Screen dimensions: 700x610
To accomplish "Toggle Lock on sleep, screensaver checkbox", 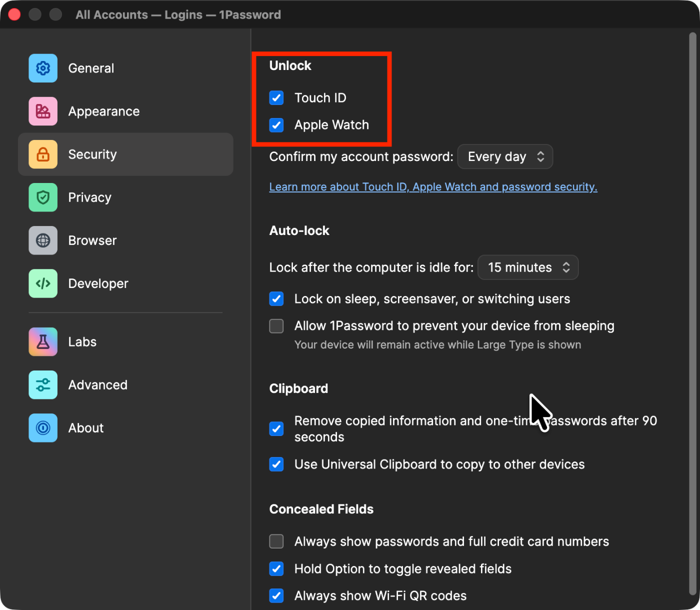I will [x=276, y=298].
